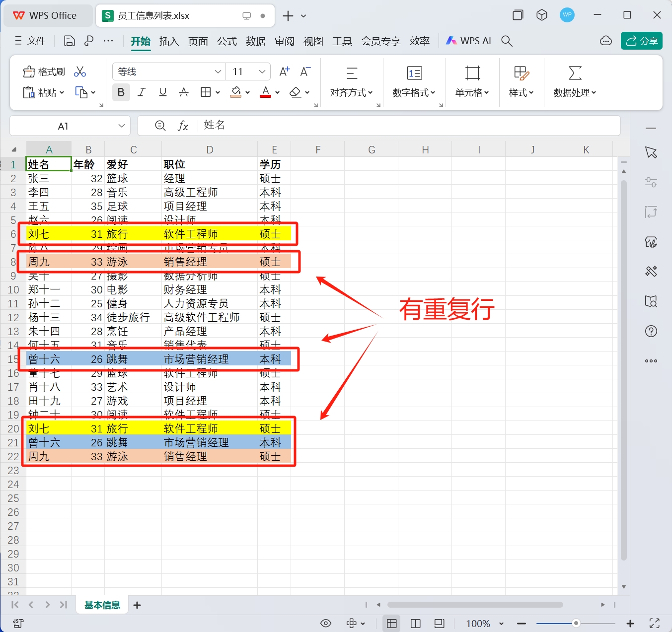Viewport: 672px width, 632px height.
Task: Toggle italic formatting
Action: [142, 92]
